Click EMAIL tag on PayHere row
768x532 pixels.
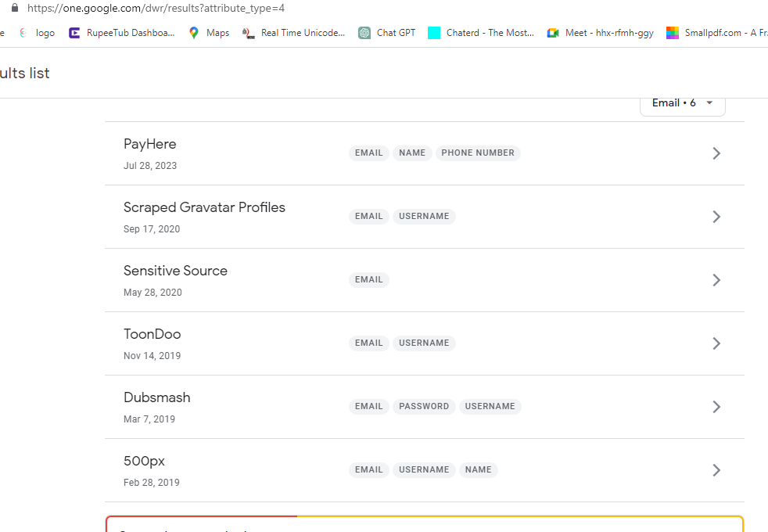369,153
